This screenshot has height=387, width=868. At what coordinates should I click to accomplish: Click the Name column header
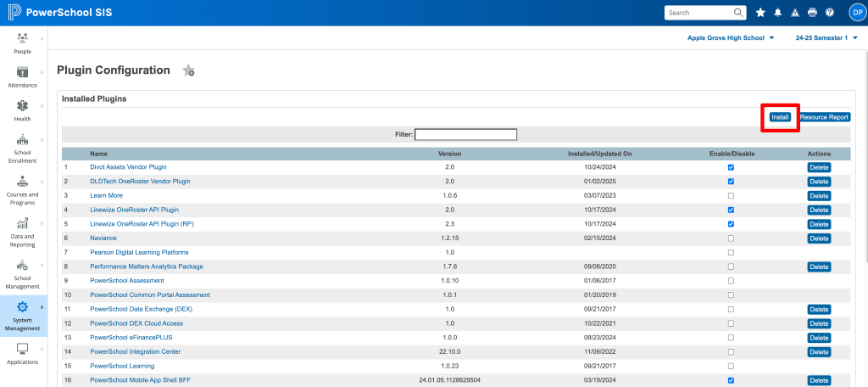tap(98, 154)
